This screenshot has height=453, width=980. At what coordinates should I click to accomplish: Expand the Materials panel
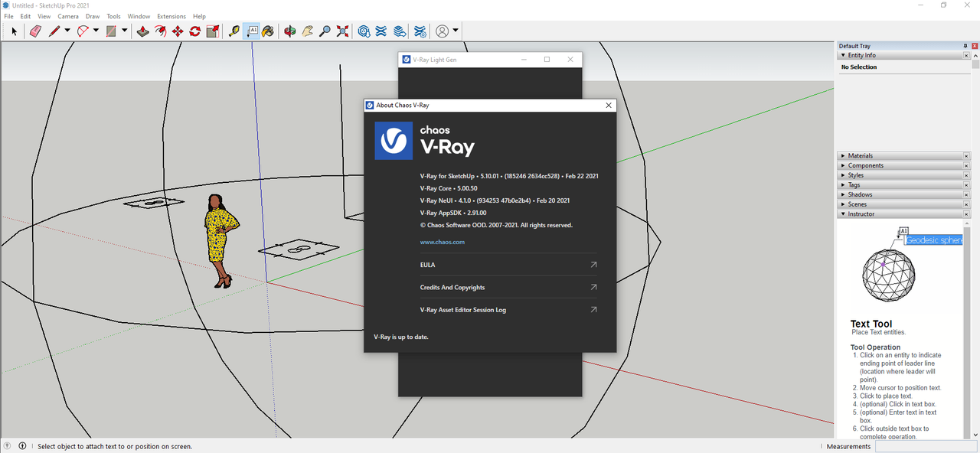pyautogui.click(x=843, y=156)
